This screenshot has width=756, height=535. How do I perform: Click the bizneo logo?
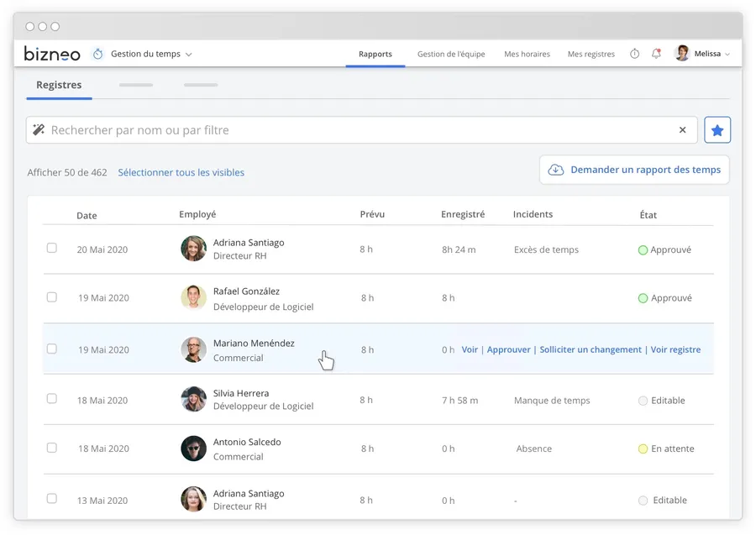pos(52,54)
